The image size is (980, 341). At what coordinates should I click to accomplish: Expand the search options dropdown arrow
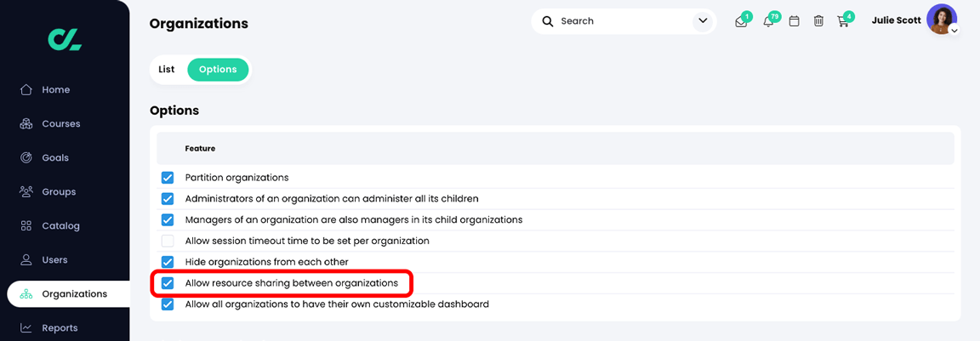pyautogui.click(x=703, y=21)
